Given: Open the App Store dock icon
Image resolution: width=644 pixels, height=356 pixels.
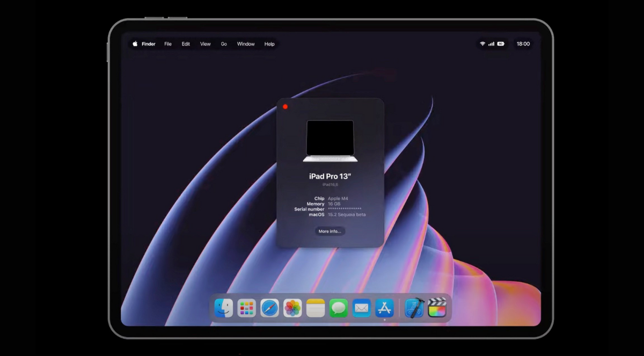Looking at the screenshot, I should (385, 308).
